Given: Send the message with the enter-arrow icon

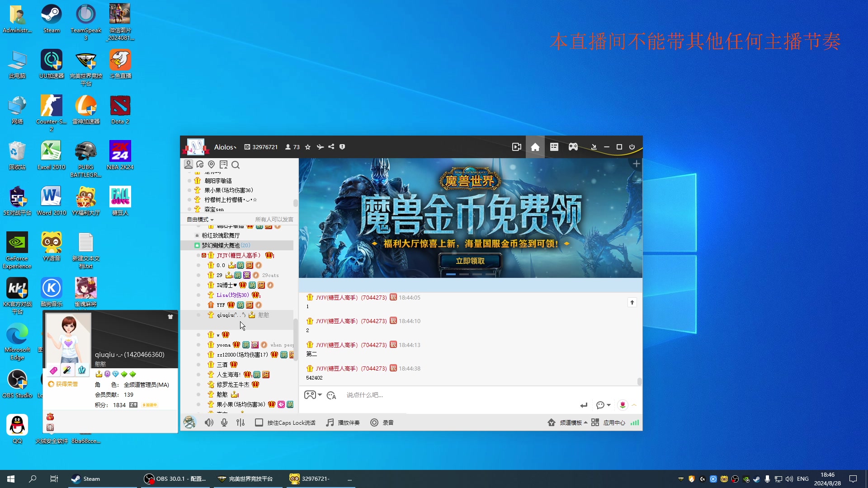Looking at the screenshot, I should click(584, 405).
